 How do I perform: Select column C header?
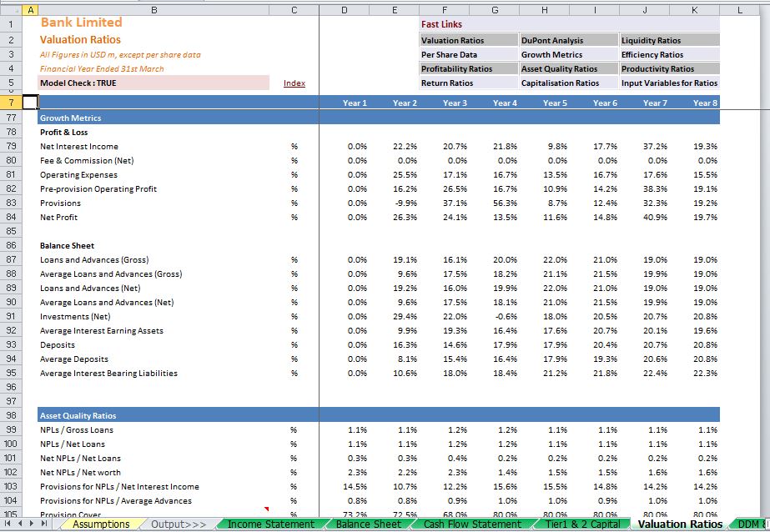point(294,10)
